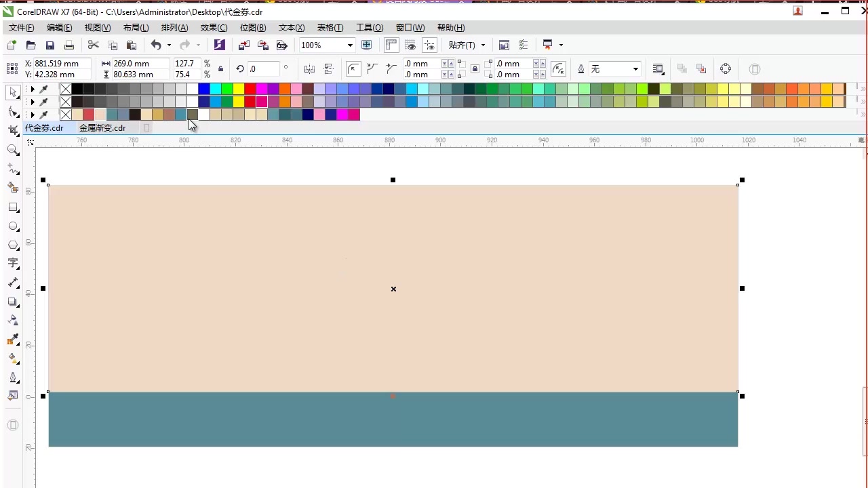Open the 窗口(W) menu

pyautogui.click(x=410, y=28)
